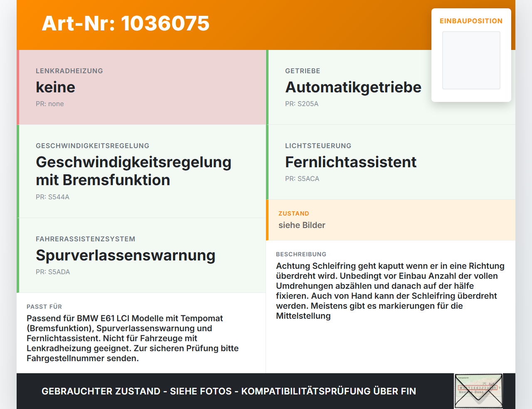This screenshot has width=532, height=409.
Task: Click the footer banner 'Gebrauchter Zustand' text
Action: 229,391
